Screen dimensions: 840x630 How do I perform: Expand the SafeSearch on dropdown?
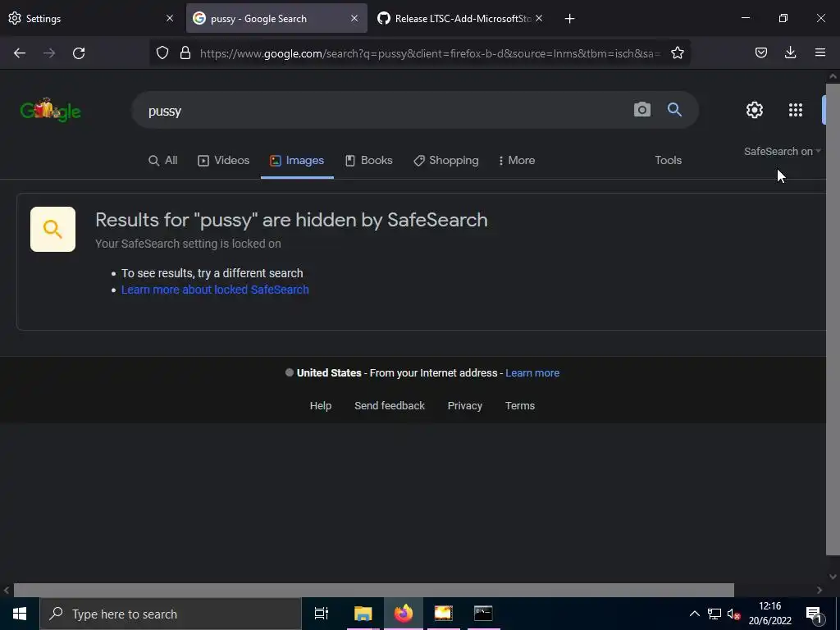coord(782,152)
